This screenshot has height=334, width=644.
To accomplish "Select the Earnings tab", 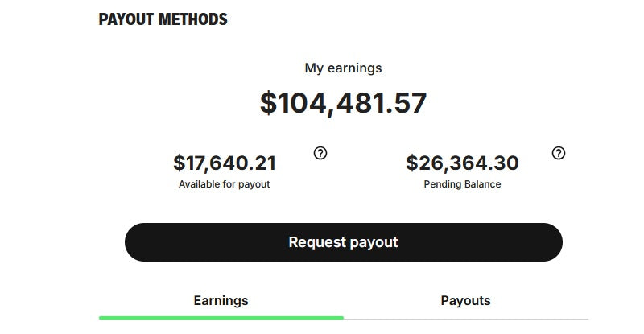I will (x=221, y=300).
